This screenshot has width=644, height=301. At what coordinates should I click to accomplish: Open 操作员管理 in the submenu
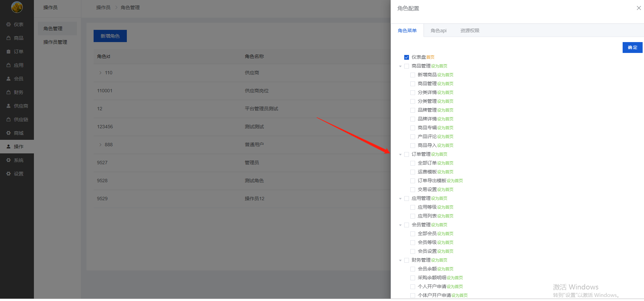pos(55,42)
